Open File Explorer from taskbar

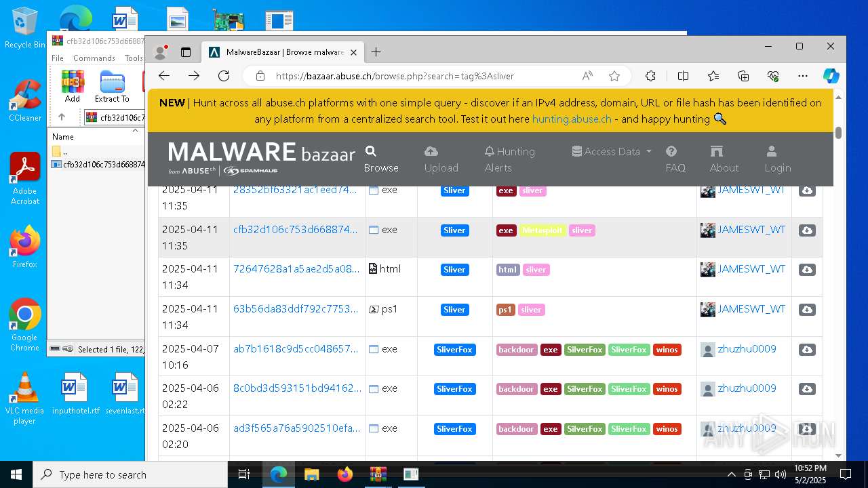point(311,474)
